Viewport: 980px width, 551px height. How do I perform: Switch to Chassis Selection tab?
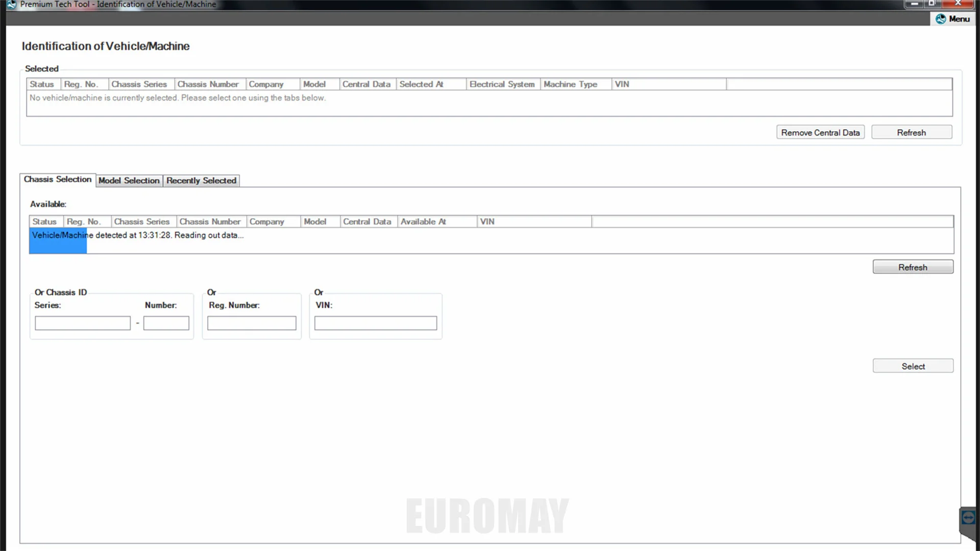[58, 180]
